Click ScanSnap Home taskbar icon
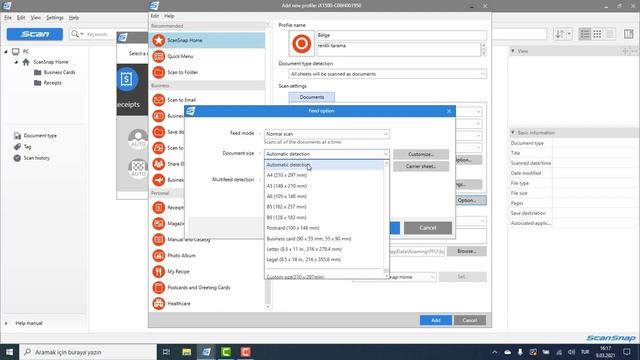 (207, 352)
